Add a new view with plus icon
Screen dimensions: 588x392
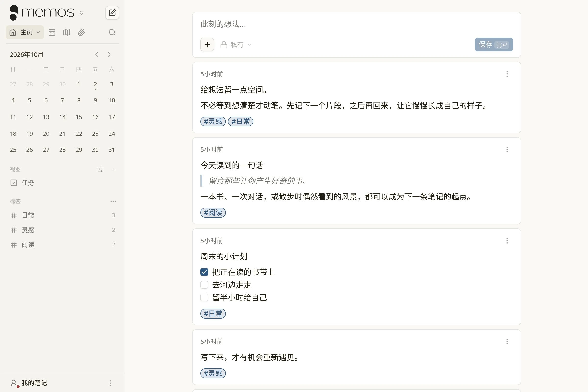[x=113, y=169]
